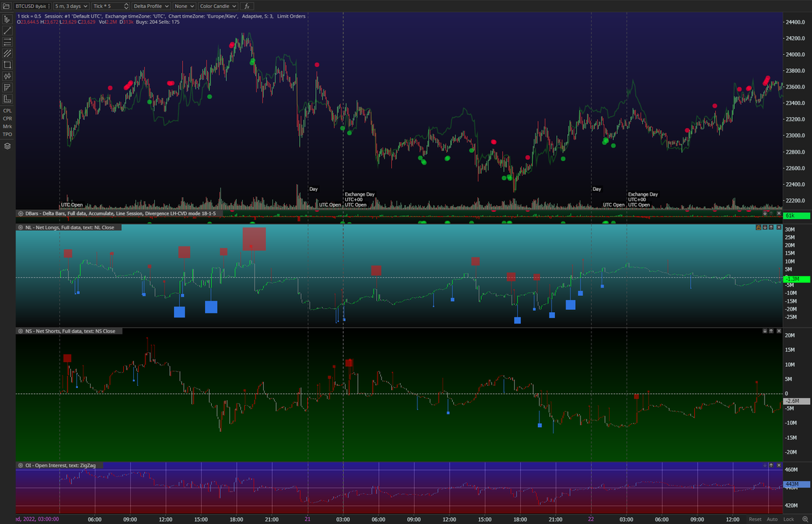Select the candle measure tool

tap(7, 77)
